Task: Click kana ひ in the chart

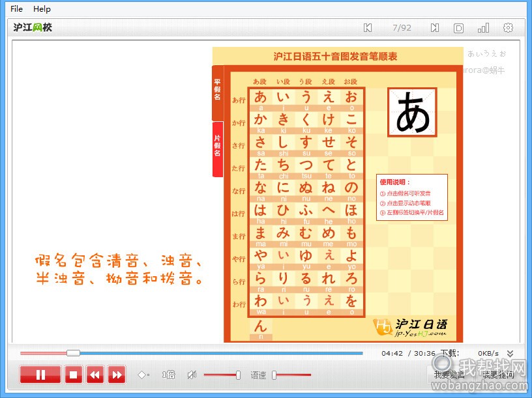Action: click(x=284, y=210)
